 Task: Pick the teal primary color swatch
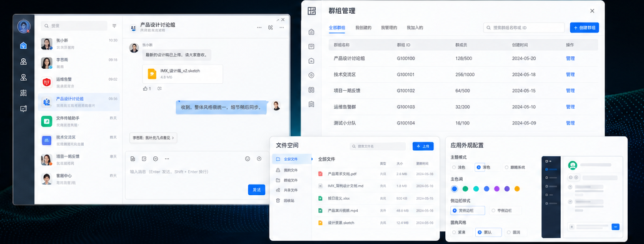[x=476, y=189]
